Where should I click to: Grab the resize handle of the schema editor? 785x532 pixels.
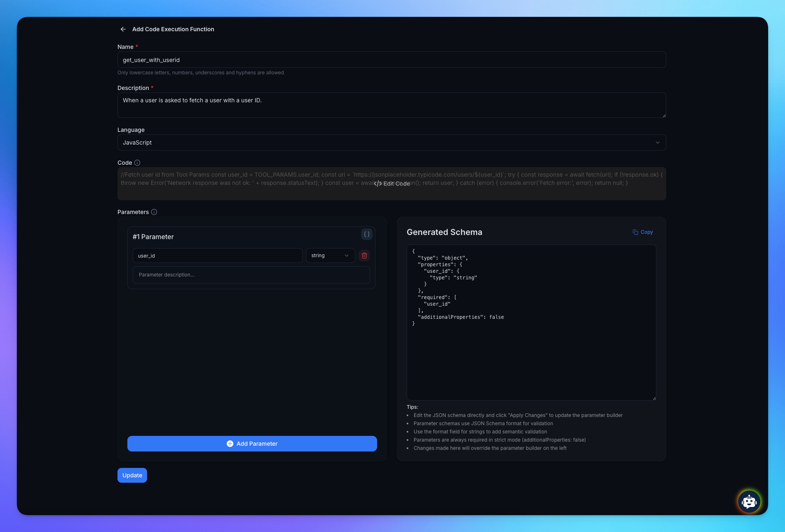point(654,398)
